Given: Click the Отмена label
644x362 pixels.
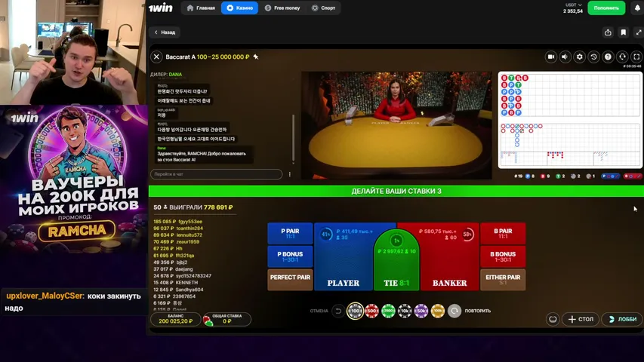Looking at the screenshot, I should tap(319, 311).
